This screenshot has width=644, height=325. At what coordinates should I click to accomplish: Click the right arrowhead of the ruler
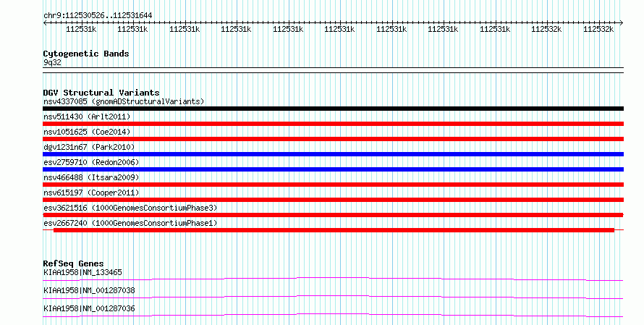click(622, 23)
